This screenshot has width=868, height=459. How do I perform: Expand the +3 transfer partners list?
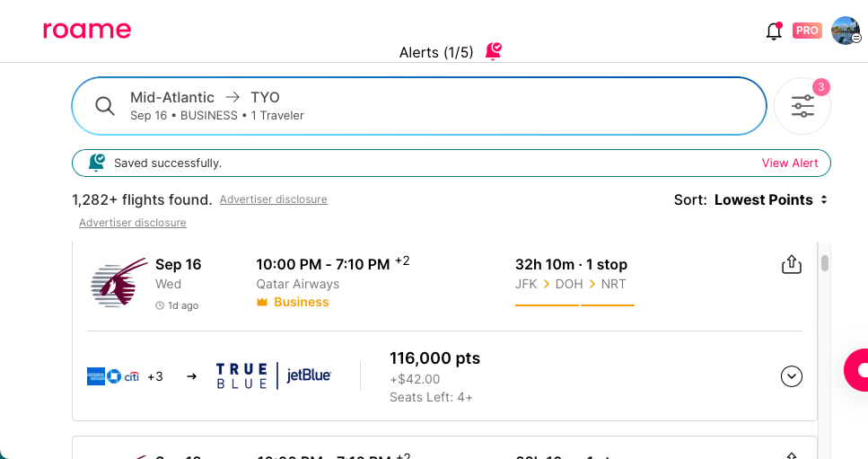(155, 376)
